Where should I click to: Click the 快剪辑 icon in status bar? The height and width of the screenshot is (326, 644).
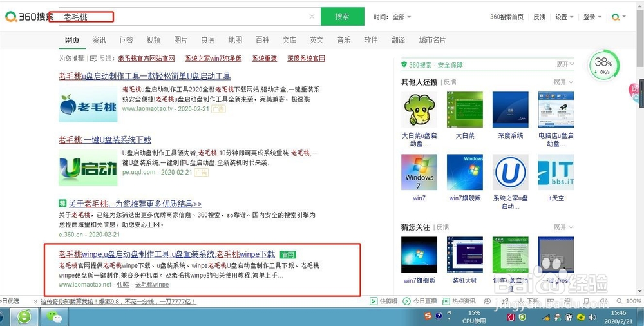pos(374,302)
